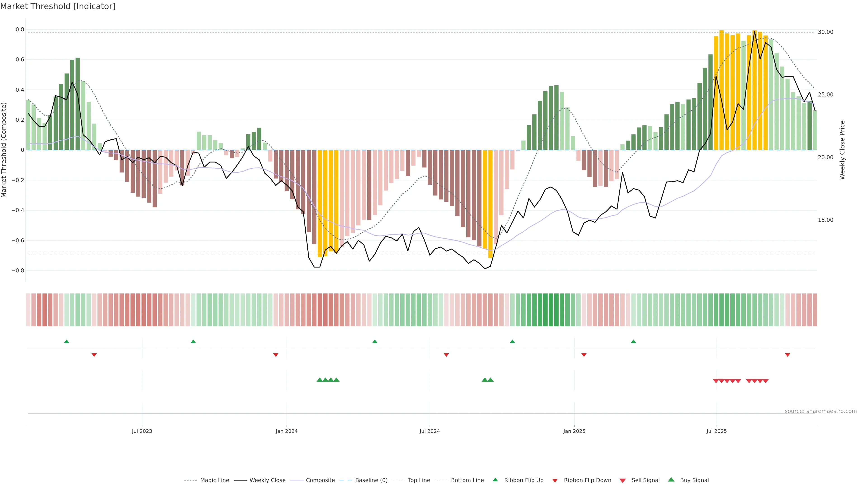Click the Jul 2024 x-axis label

pos(429,431)
